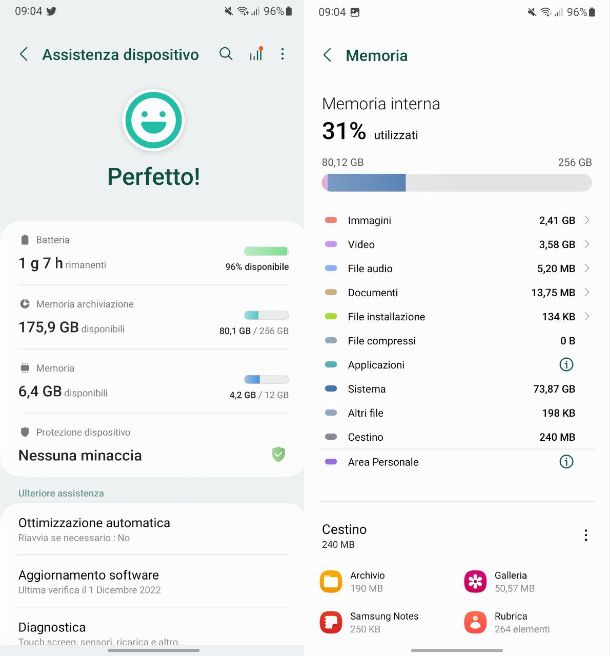Tap Rubrica 264 elementi text
Screen dimensions: 610x657
tap(522, 629)
